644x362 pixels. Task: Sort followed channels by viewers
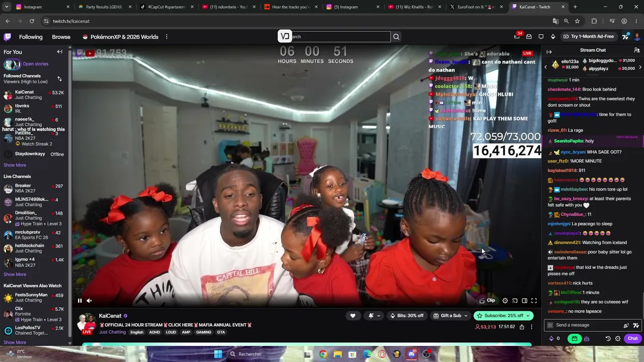coord(59,79)
